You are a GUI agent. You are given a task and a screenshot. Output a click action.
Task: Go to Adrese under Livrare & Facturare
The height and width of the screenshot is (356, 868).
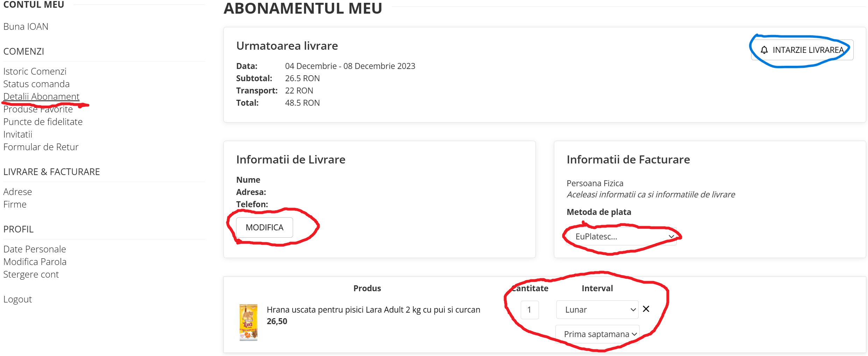pyautogui.click(x=17, y=192)
